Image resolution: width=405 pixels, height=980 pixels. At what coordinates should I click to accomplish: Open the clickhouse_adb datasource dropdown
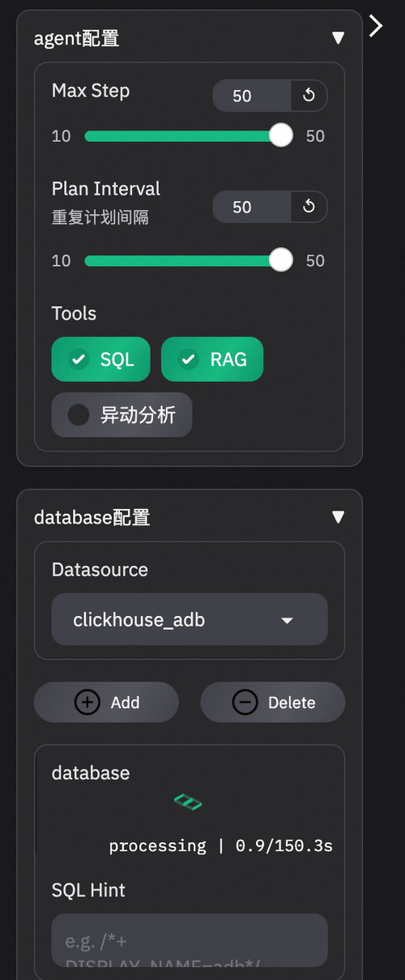point(190,620)
